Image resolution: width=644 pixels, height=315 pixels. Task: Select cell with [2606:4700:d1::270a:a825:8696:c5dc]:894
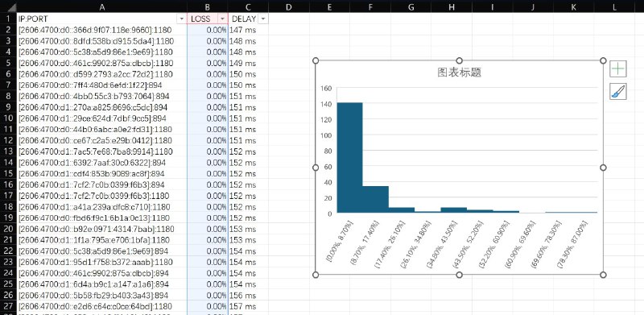(102, 107)
